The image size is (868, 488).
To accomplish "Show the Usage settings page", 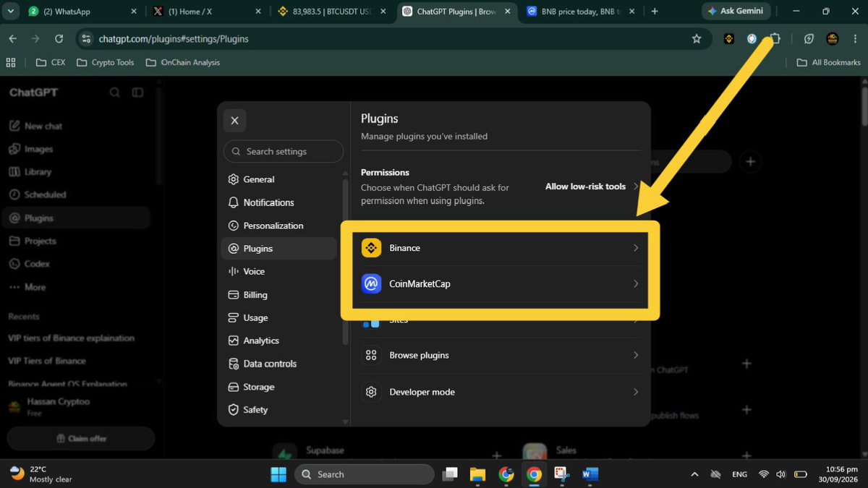I will click(x=280, y=317).
